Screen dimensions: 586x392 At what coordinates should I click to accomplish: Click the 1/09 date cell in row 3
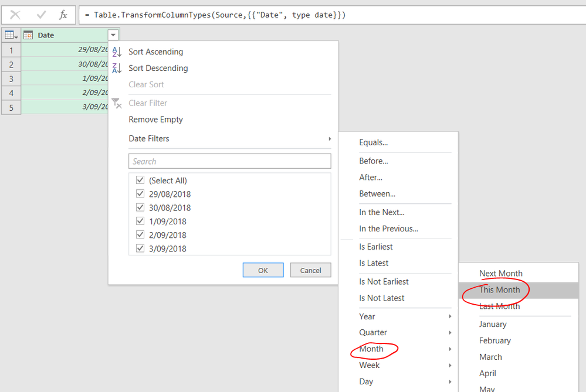(65, 79)
